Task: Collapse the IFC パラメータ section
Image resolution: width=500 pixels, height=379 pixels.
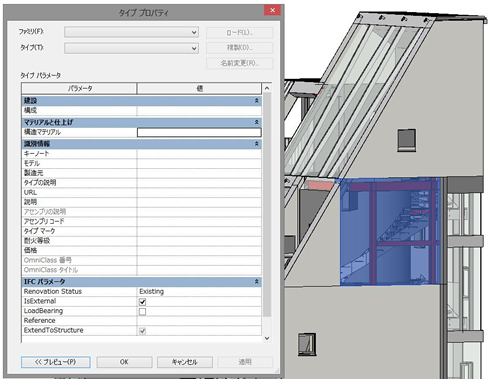Action: (x=256, y=282)
